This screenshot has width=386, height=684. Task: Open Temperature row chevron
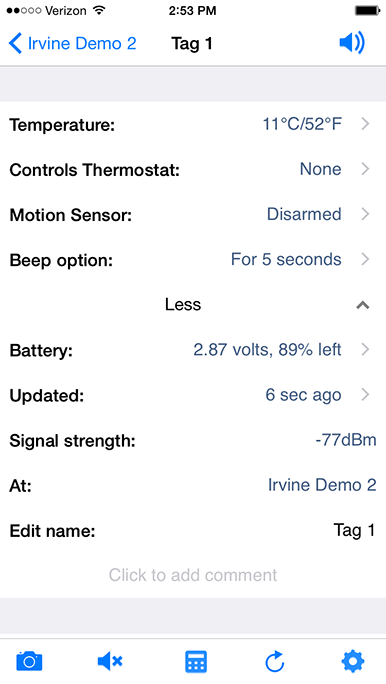[x=366, y=124]
